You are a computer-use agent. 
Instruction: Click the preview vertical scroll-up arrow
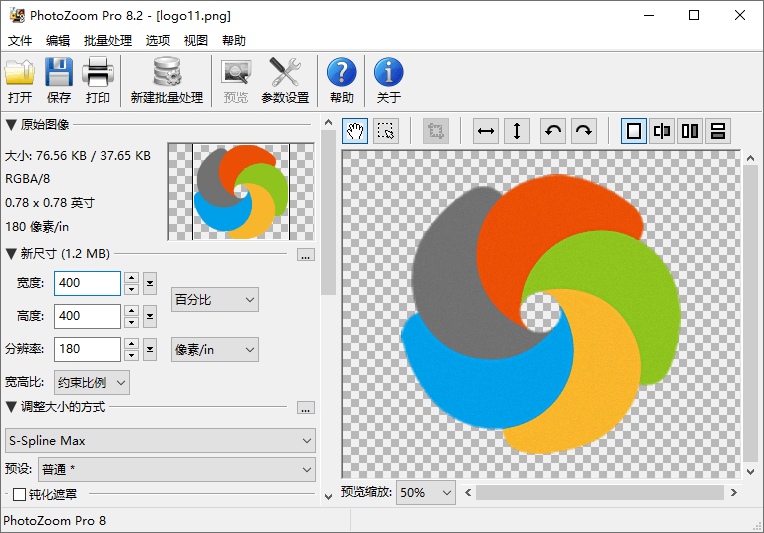[x=751, y=158]
